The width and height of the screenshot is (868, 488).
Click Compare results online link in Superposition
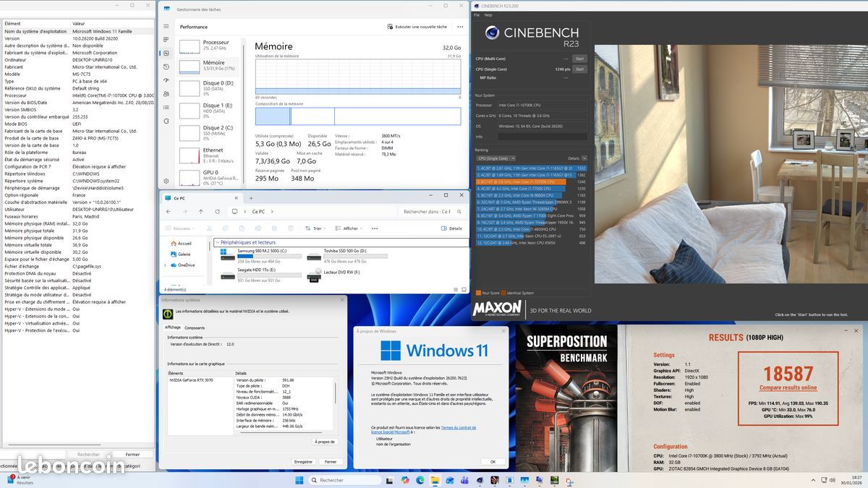click(788, 388)
